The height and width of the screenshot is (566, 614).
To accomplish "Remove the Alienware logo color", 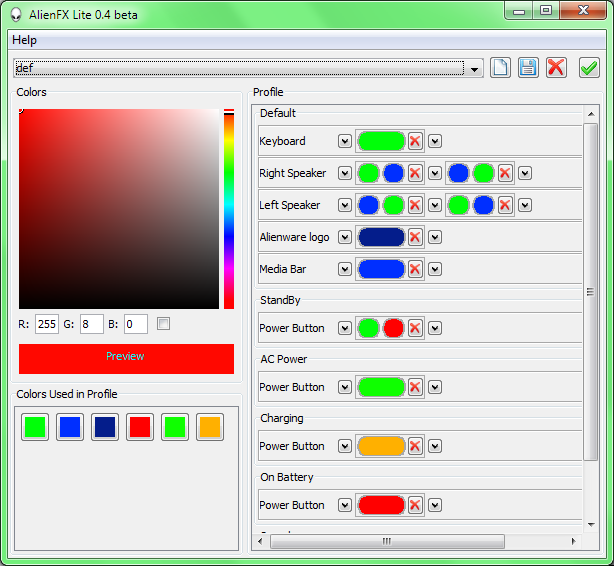I will coord(415,237).
